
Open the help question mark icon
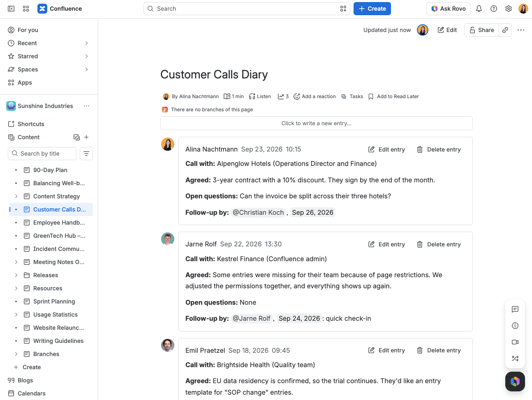point(494,9)
